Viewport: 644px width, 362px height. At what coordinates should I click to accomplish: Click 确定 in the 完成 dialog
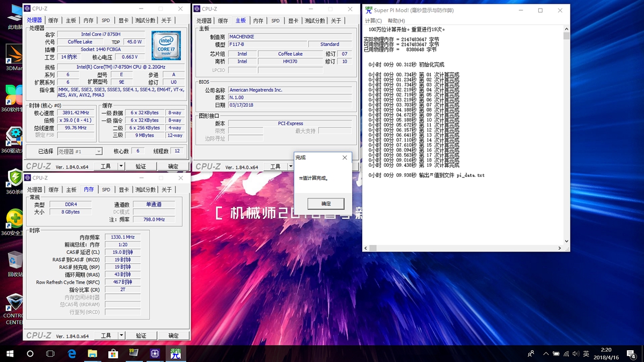pos(325,203)
